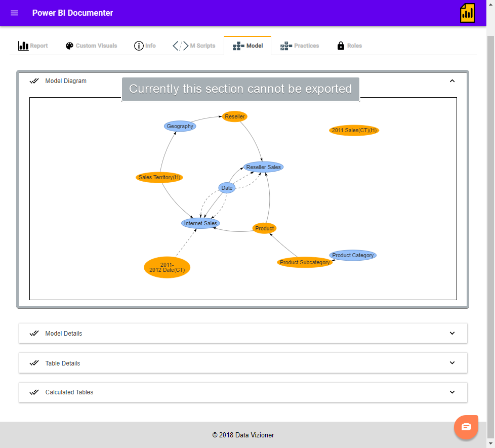495x448 pixels.
Task: Click the Info circle icon
Action: pyautogui.click(x=139, y=46)
